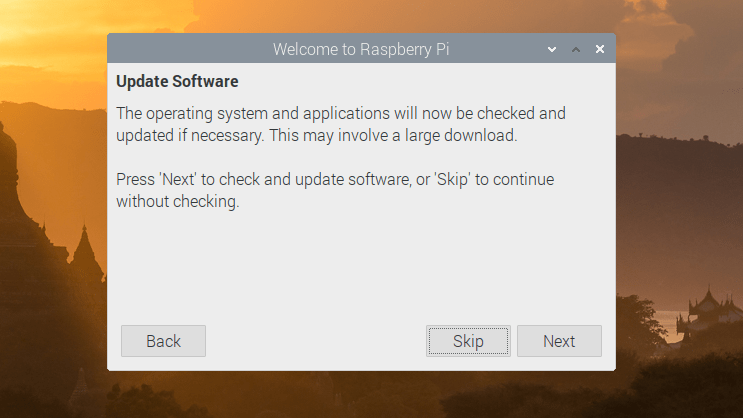This screenshot has width=743, height=418.
Task: Skip the software update check
Action: pos(468,341)
